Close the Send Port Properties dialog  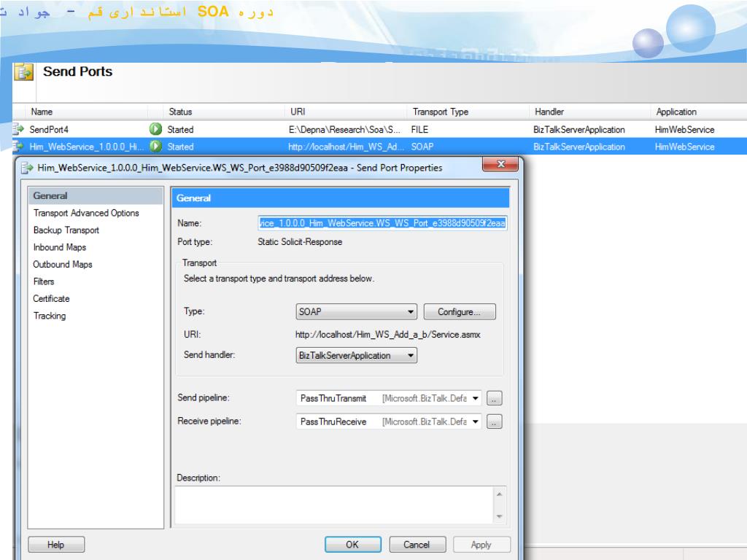(500, 164)
